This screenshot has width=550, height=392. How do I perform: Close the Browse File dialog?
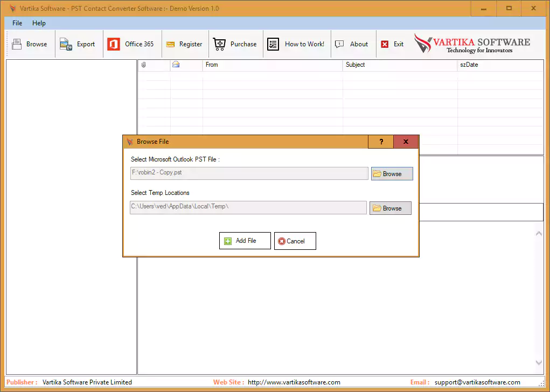406,142
